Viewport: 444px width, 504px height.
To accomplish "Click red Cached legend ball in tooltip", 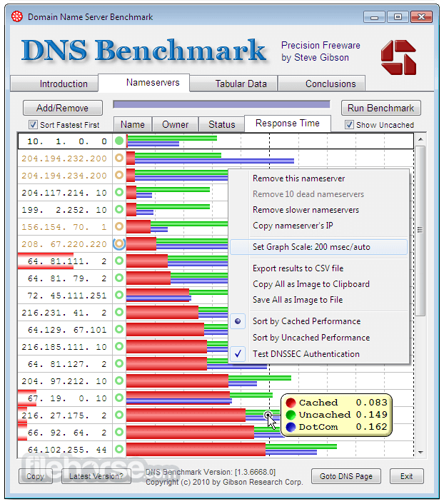I will tap(291, 403).
